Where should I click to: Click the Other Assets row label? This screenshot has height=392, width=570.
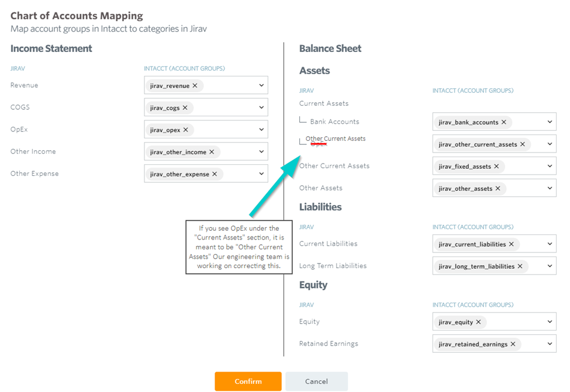click(x=321, y=188)
